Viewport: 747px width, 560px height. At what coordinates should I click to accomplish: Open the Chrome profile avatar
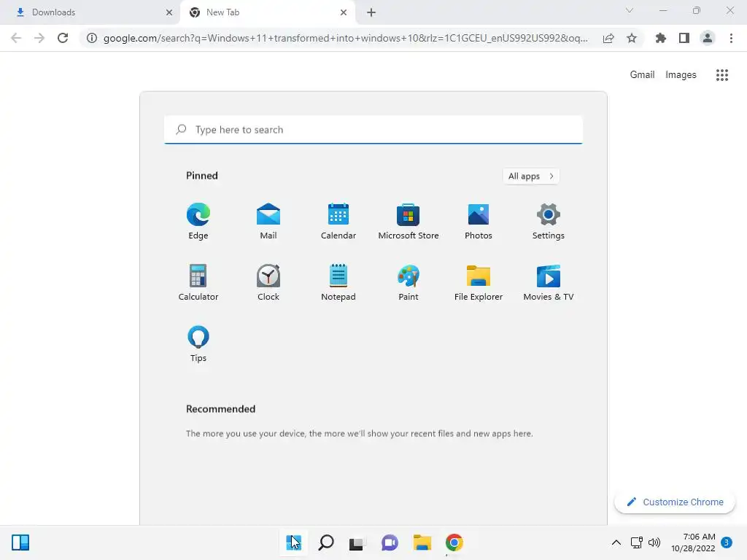[x=708, y=38]
